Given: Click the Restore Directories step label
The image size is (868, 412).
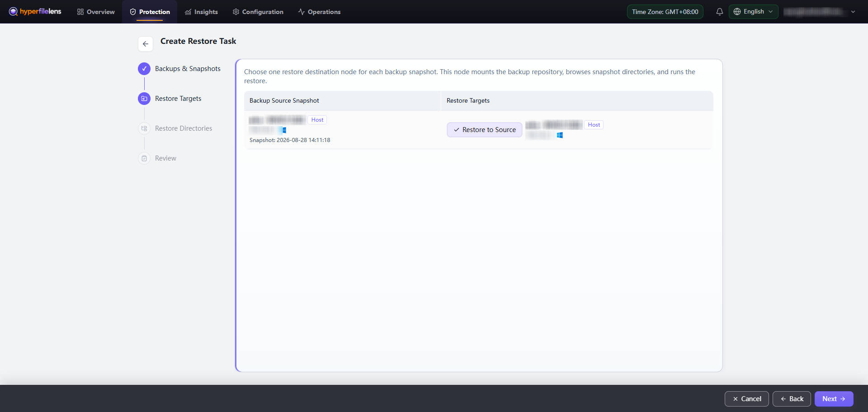Looking at the screenshot, I should click(184, 128).
